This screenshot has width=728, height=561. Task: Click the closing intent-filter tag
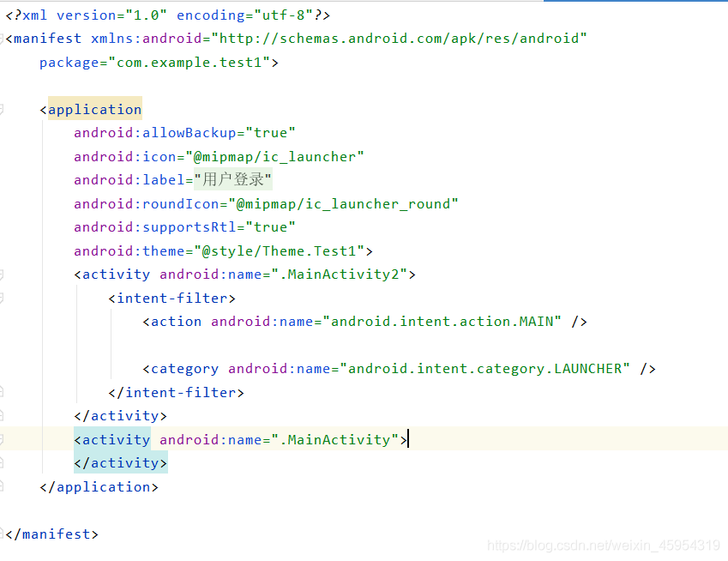pos(176,393)
